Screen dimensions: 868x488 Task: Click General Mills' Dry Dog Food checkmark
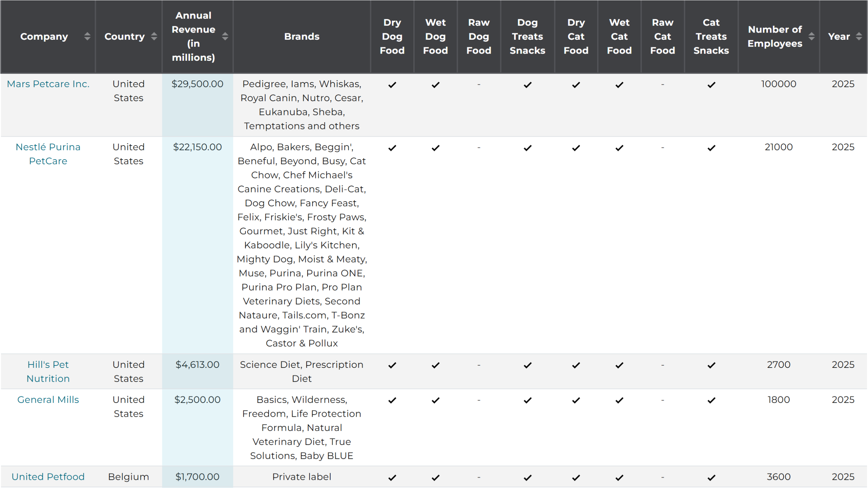point(392,401)
